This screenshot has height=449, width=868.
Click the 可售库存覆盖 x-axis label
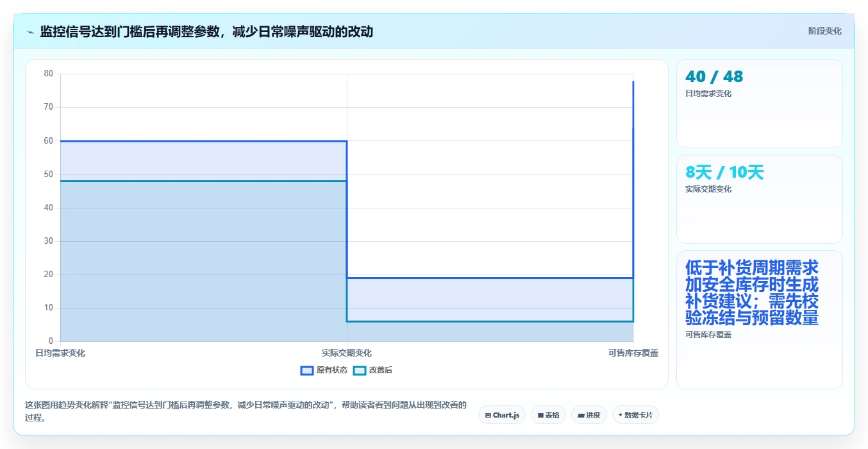633,353
